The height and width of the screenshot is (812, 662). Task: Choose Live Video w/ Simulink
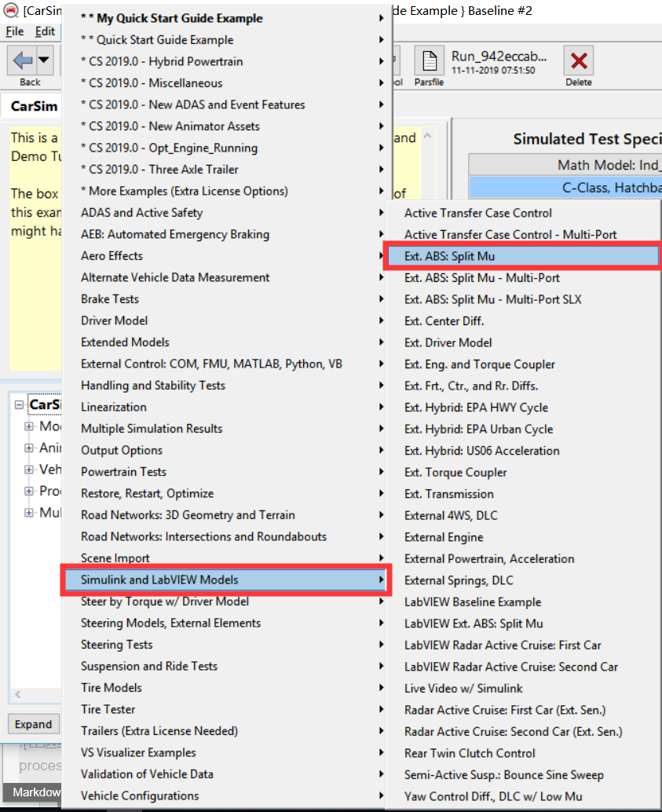pos(525,688)
